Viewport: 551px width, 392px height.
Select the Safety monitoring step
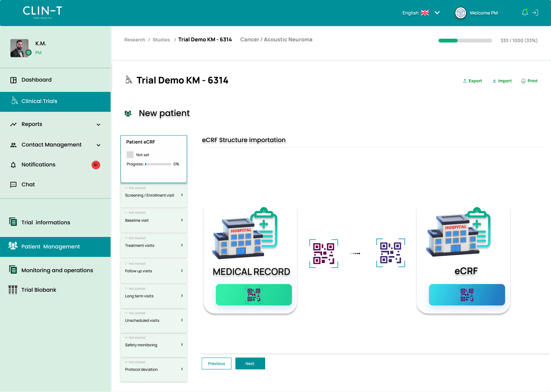(x=154, y=346)
